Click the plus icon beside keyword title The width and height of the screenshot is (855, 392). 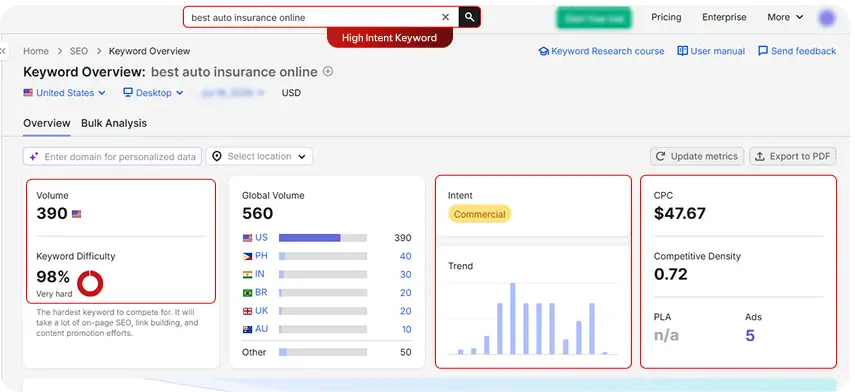[328, 71]
